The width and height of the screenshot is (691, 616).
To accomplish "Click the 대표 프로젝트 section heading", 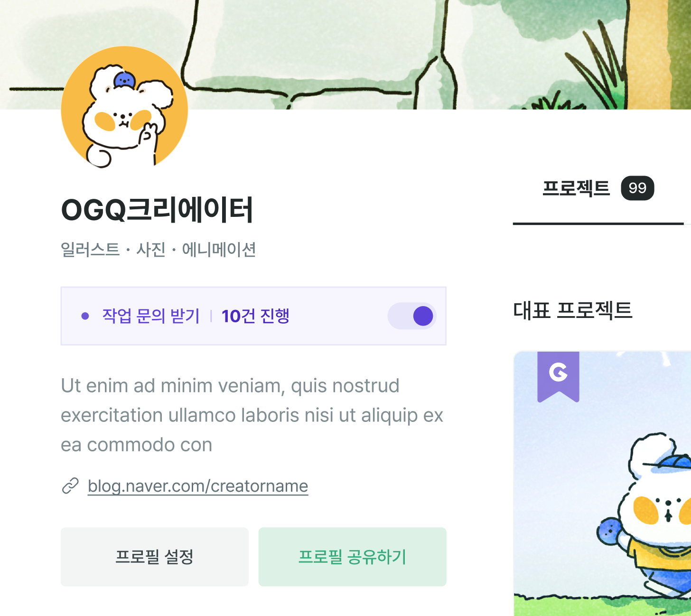I will point(573,311).
